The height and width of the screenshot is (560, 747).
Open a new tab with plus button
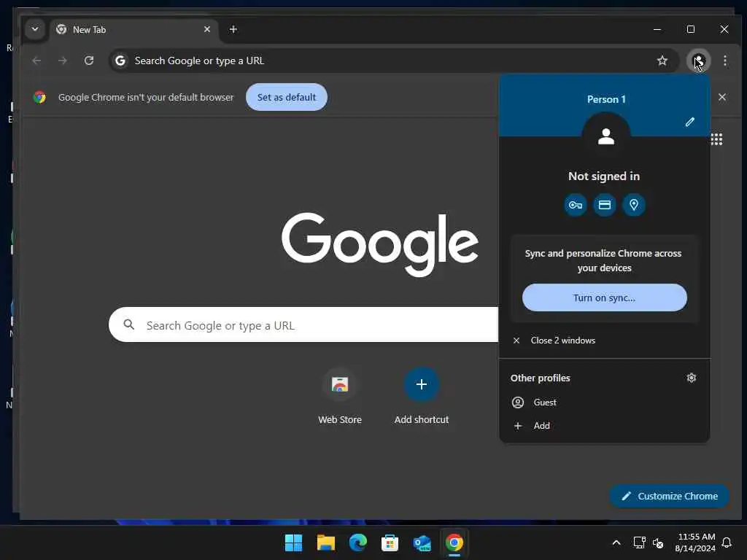[233, 29]
